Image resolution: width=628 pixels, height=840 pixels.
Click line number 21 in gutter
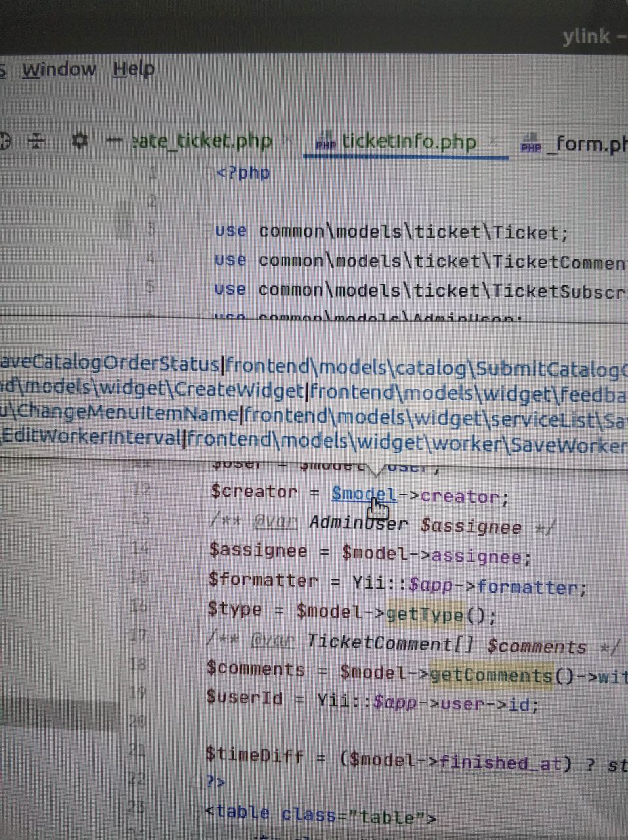136,749
